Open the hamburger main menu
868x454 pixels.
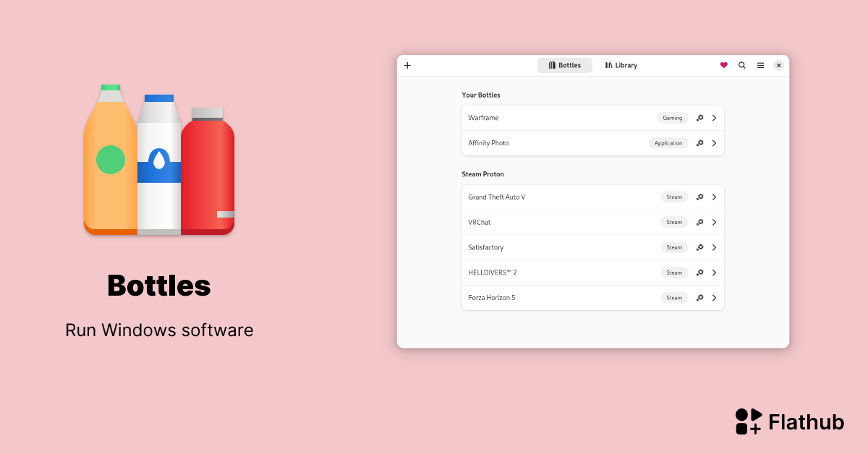(760, 65)
